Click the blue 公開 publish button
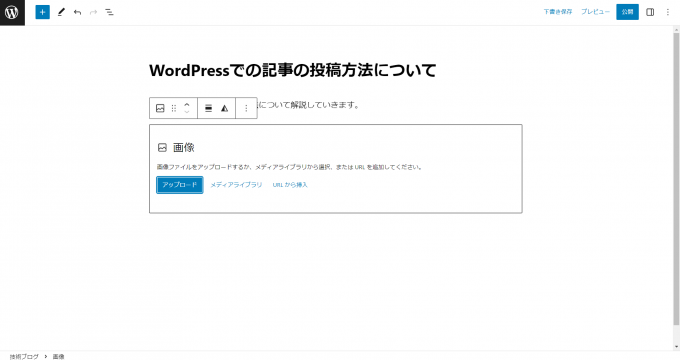This screenshot has height=360, width=680. pyautogui.click(x=627, y=12)
